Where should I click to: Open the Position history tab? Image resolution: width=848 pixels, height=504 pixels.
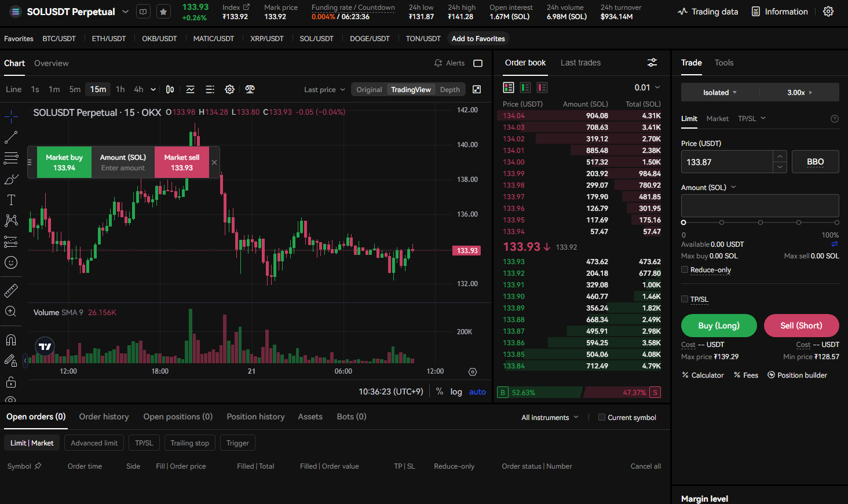[x=255, y=417]
